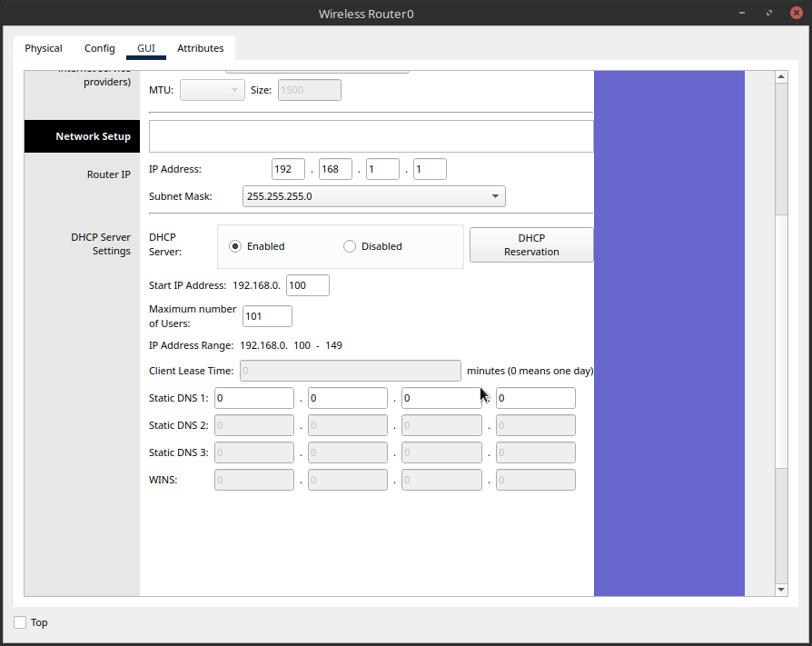Click the vertical scrollbar track
This screenshot has height=646, width=812.
(x=781, y=527)
